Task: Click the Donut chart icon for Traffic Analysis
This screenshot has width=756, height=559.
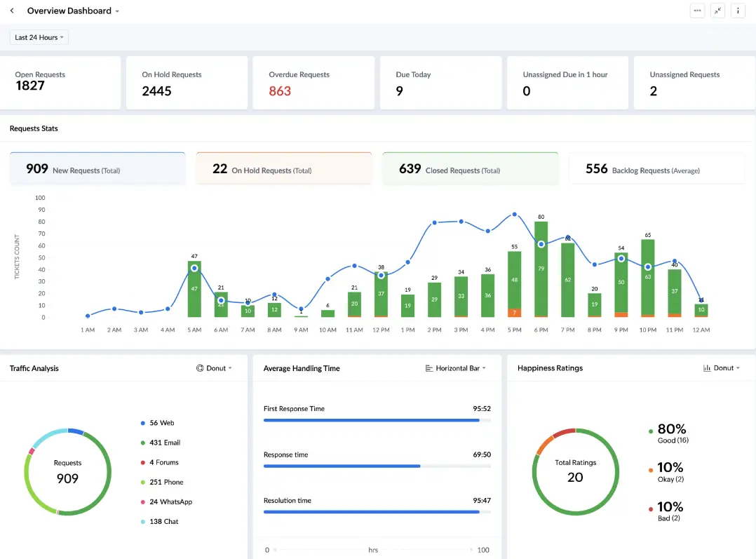Action: pyautogui.click(x=201, y=368)
